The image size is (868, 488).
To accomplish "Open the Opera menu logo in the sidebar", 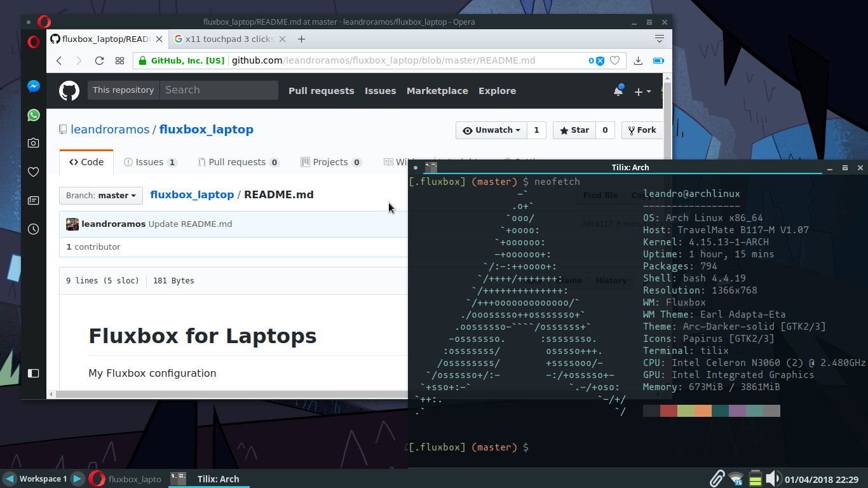I will [x=34, y=42].
